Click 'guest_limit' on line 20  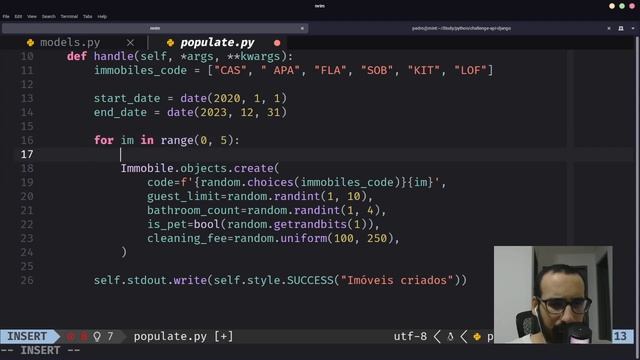pyautogui.click(x=184, y=196)
